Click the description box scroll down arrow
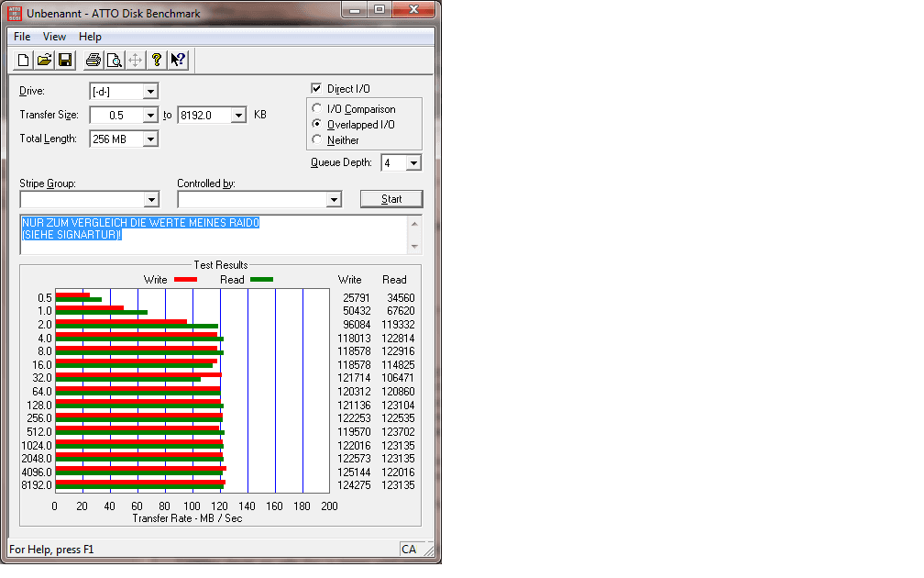 click(x=414, y=247)
